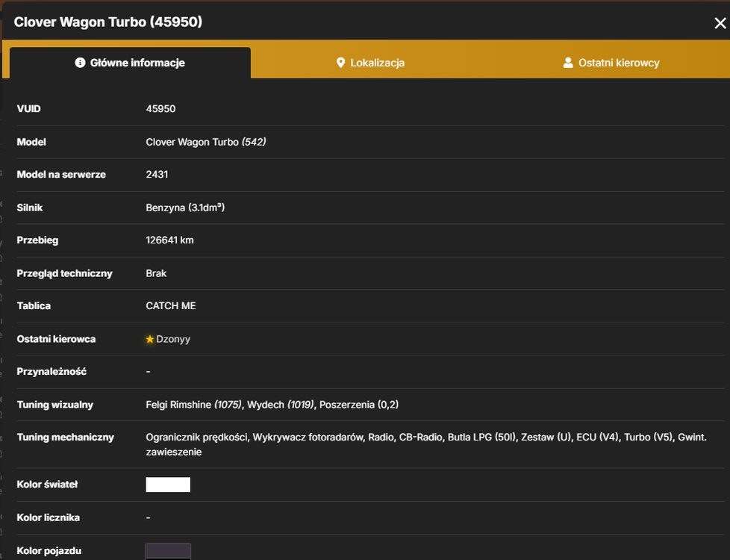This screenshot has width=730, height=560.
Task: Click the Tablica row label
Action: click(x=34, y=306)
